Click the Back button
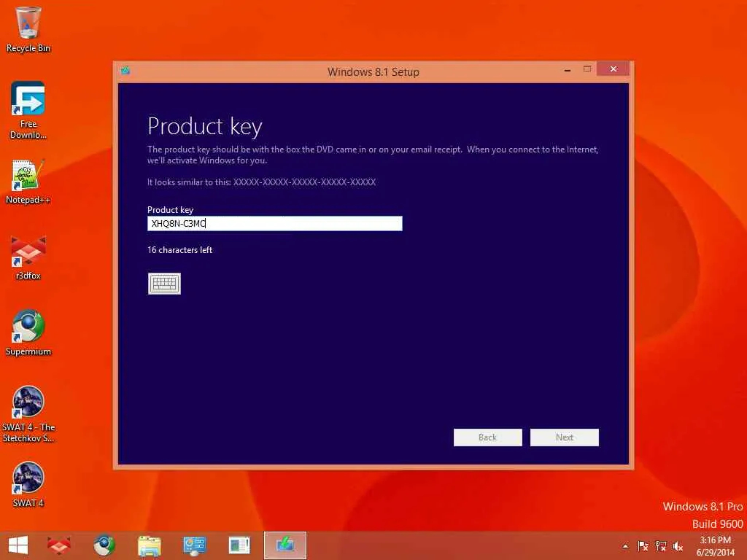This screenshot has width=747, height=560. point(488,437)
